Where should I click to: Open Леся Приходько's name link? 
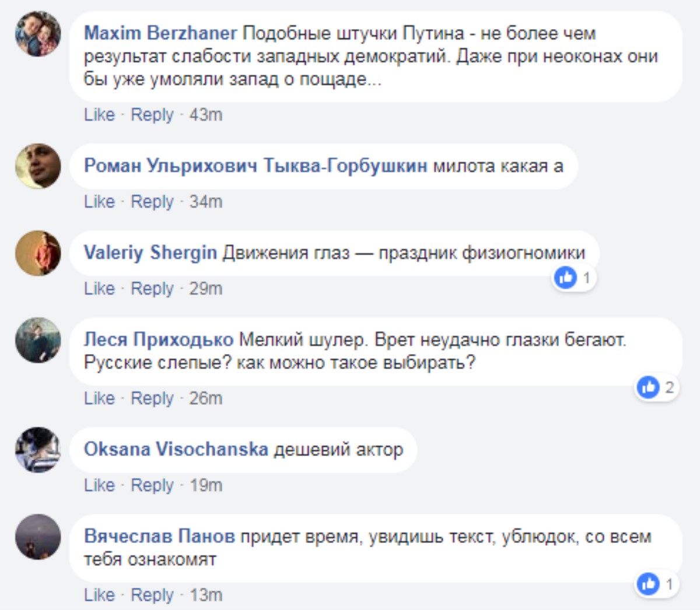point(159,339)
